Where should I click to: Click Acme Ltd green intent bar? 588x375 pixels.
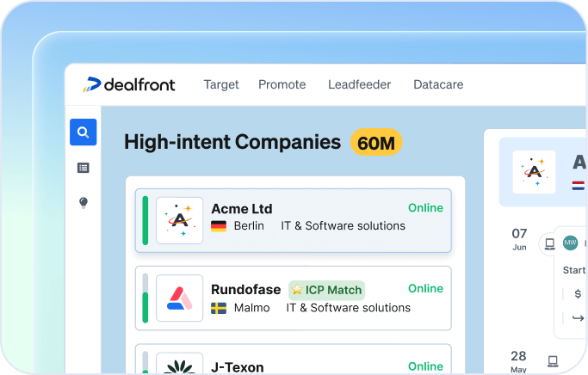(145, 220)
